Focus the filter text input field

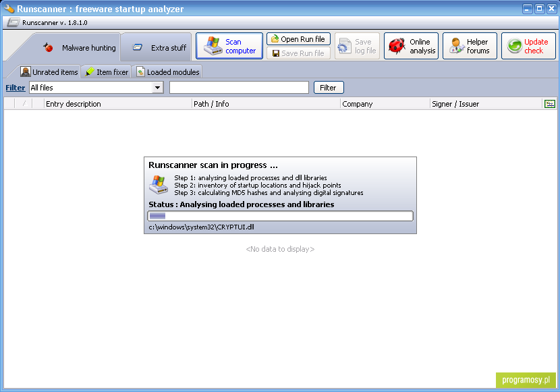pos(239,88)
